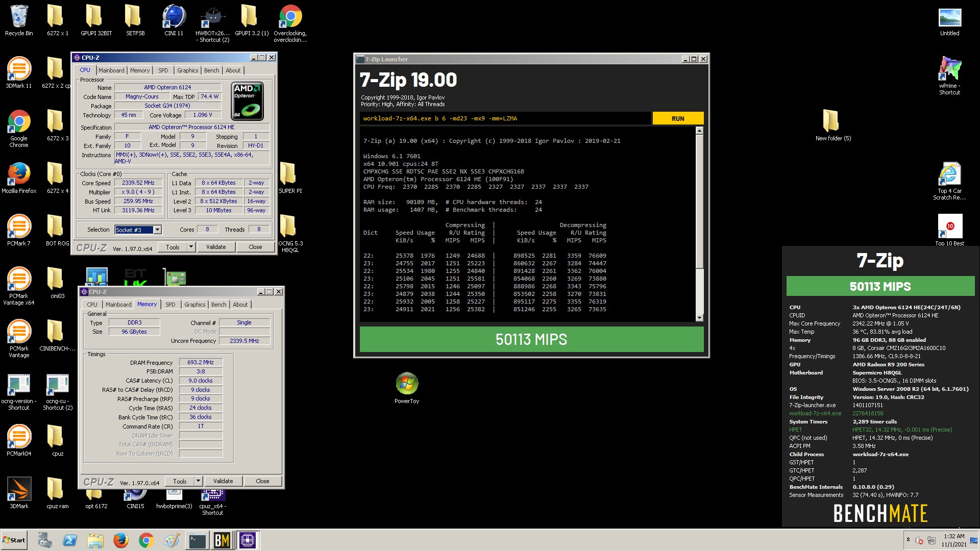
Task: Click the BenchMate BM taskbar icon
Action: click(222, 540)
